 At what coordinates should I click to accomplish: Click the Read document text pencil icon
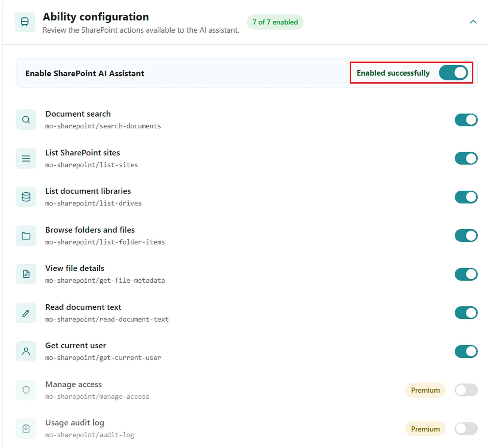26,313
